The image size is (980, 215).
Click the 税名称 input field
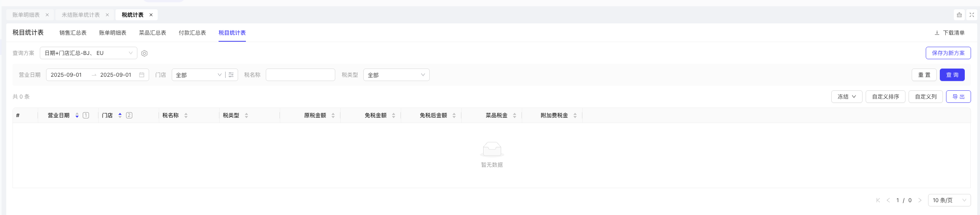click(x=300, y=75)
